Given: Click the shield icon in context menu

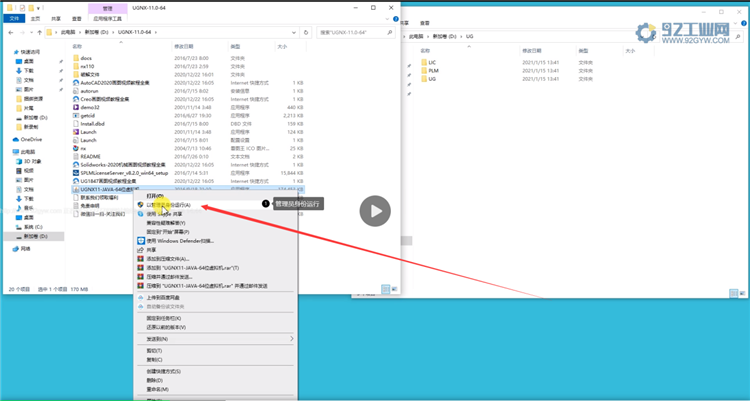Looking at the screenshot, I should 141,205.
